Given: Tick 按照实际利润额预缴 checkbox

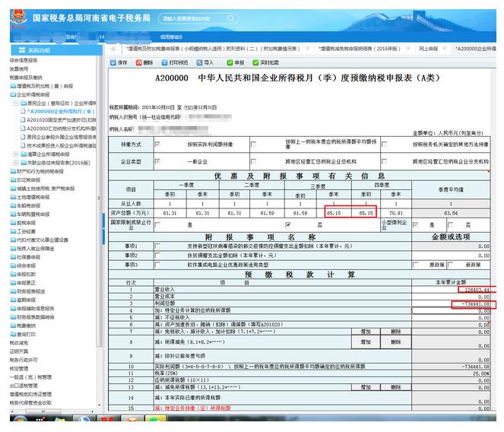Looking at the screenshot, I should [157, 144].
